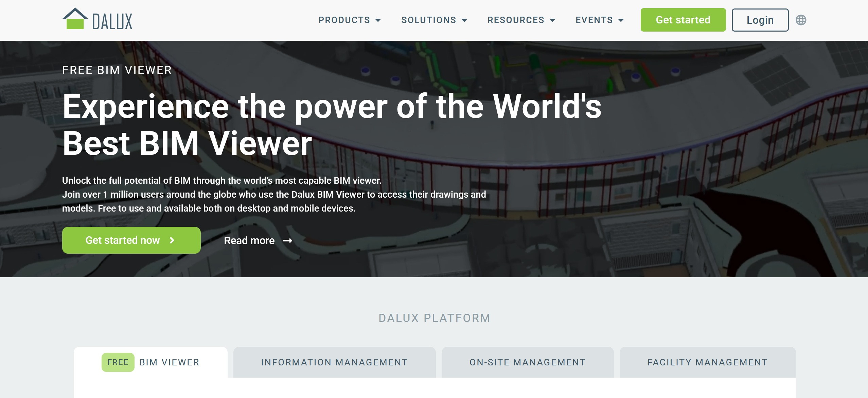
Task: Expand the Solutions dropdown arrow
Action: pyautogui.click(x=464, y=20)
